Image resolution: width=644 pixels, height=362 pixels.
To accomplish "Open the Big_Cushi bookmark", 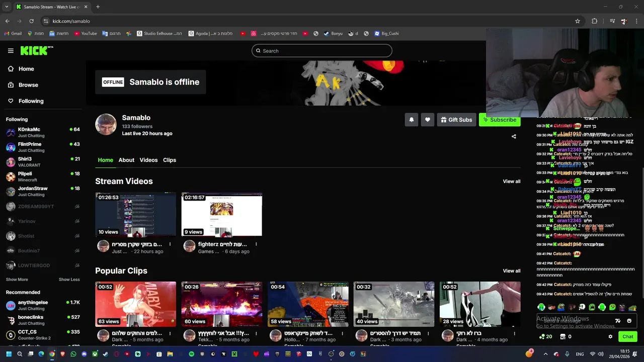I will [x=386, y=34].
